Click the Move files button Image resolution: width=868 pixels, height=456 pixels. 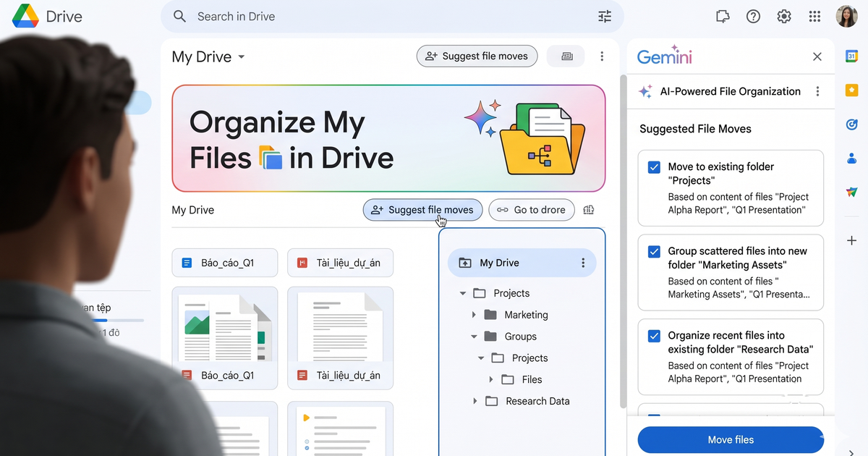tap(731, 439)
